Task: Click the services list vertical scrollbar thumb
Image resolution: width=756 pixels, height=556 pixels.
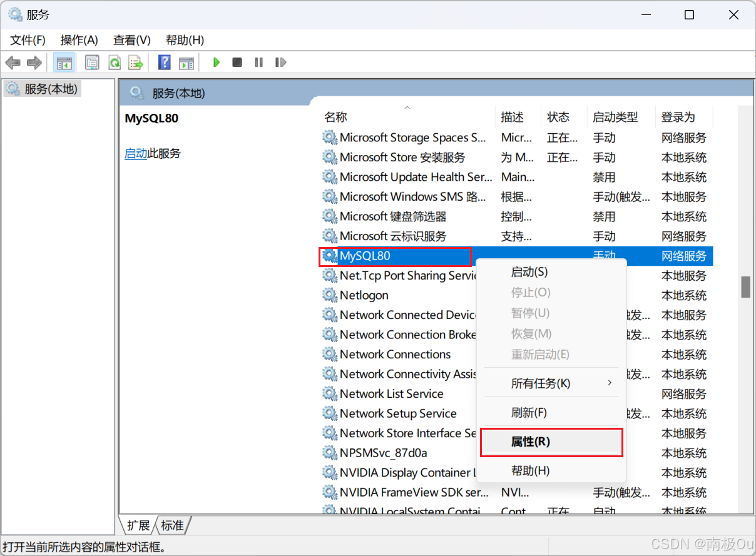Action: (x=745, y=287)
